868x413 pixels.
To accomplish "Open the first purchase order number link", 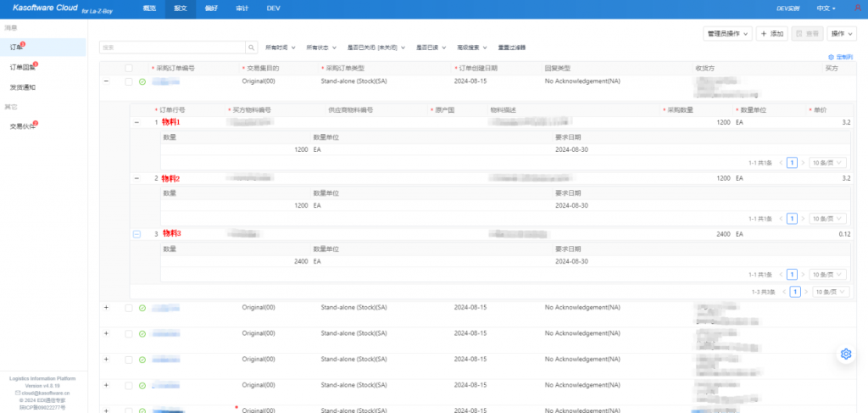I will (x=166, y=82).
